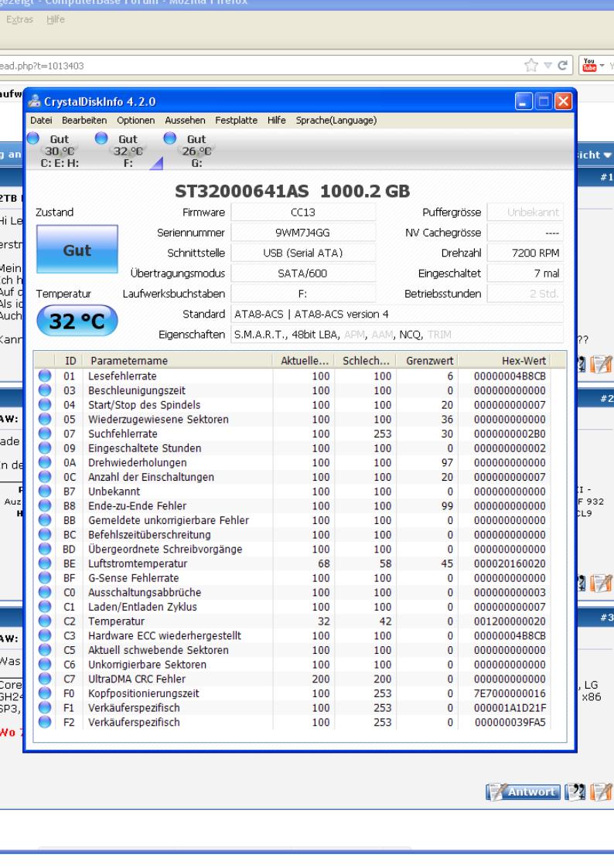
Task: Click the status orb for Luftstromtemperatur
Action: coord(45,563)
